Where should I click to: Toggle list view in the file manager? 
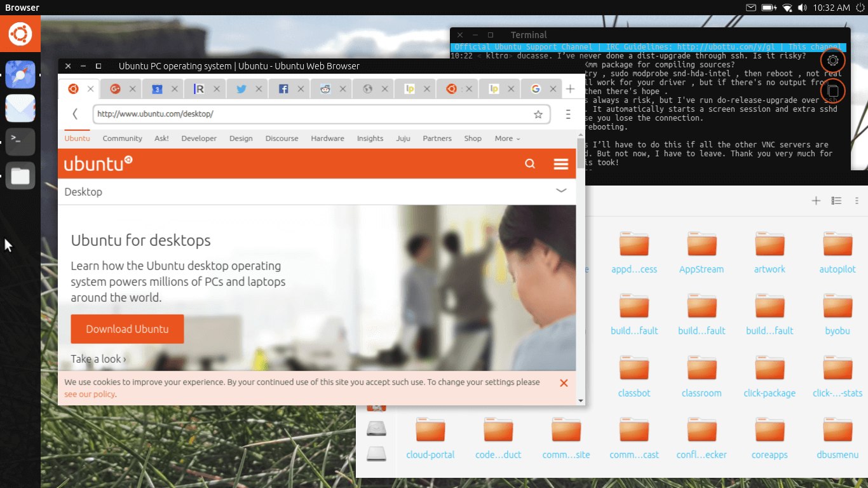(836, 201)
